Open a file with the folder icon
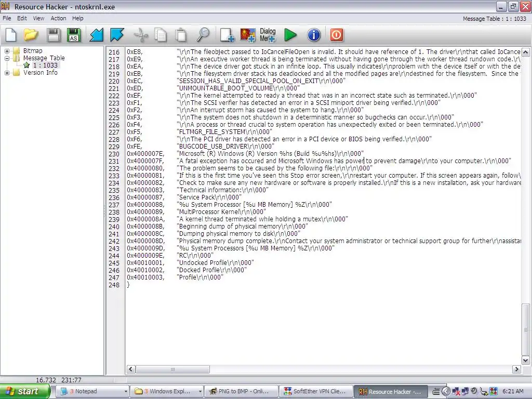This screenshot has width=532, height=399. tap(31, 35)
